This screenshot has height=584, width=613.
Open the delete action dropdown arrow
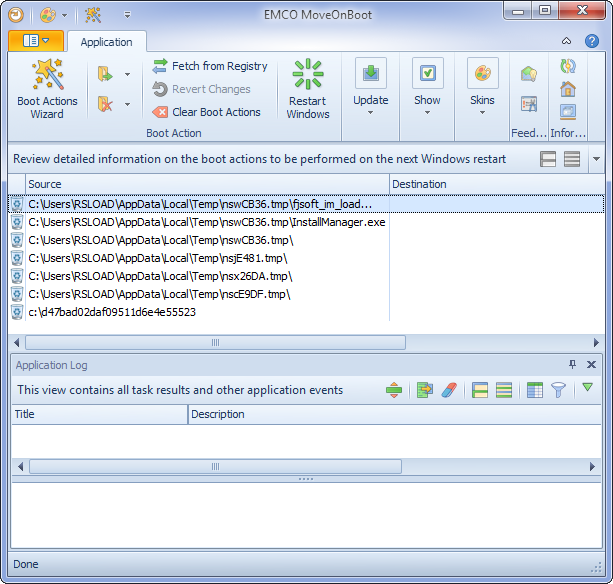click(x=127, y=104)
